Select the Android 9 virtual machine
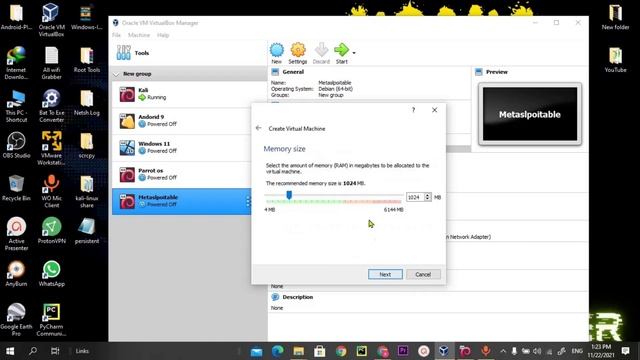 pyautogui.click(x=182, y=121)
